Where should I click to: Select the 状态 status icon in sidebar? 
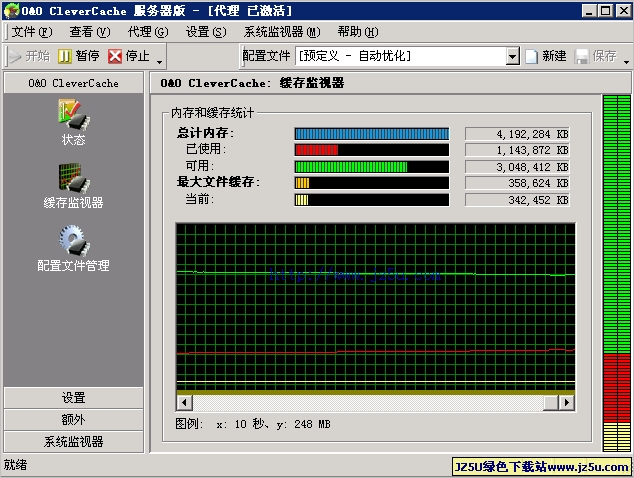pos(74,114)
